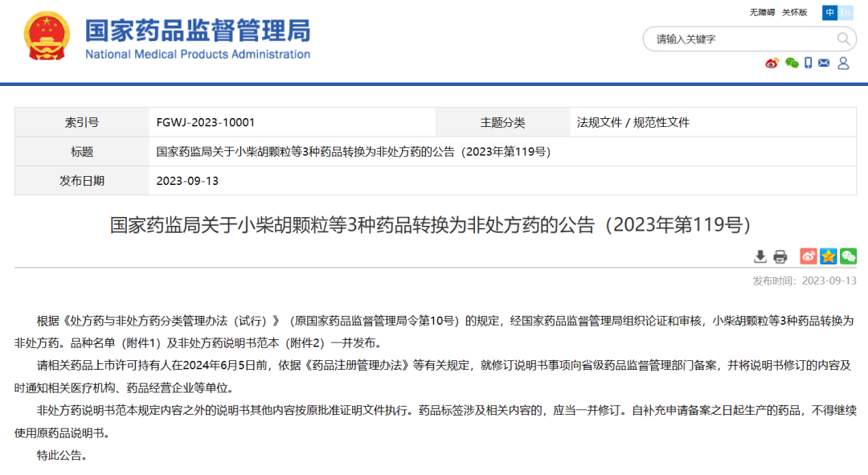This screenshot has height=475, width=868.
Task: Open the email envelope icon in header
Action: click(x=824, y=63)
